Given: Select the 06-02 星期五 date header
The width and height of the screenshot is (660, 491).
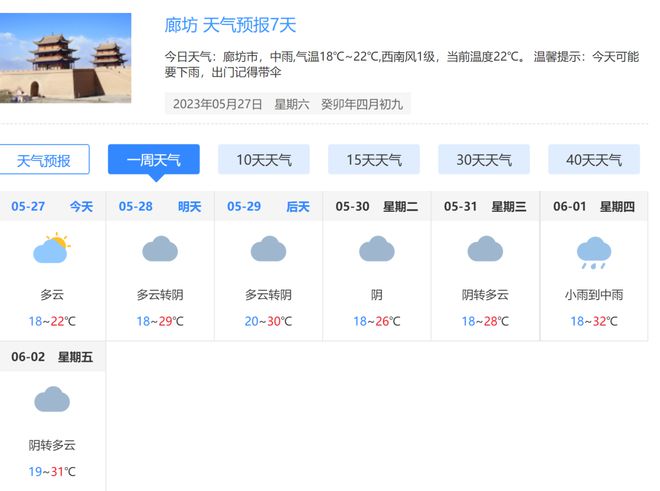Looking at the screenshot, I should click(52, 357).
